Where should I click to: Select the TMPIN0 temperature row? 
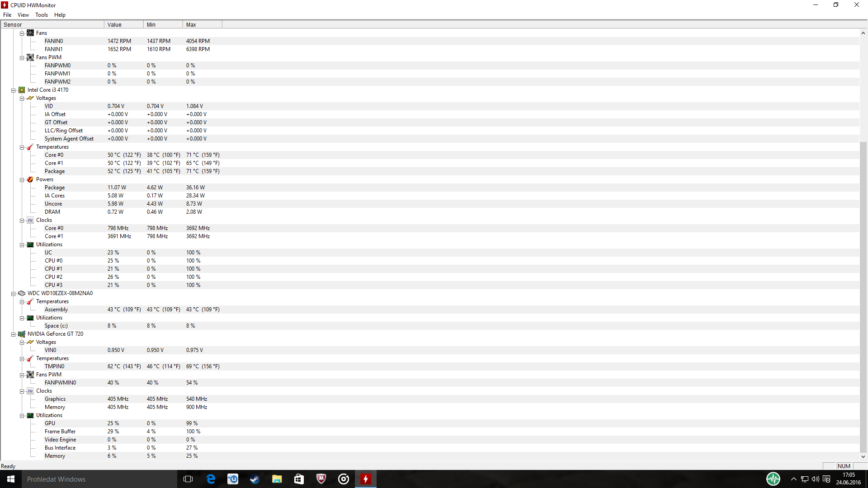tap(429, 366)
